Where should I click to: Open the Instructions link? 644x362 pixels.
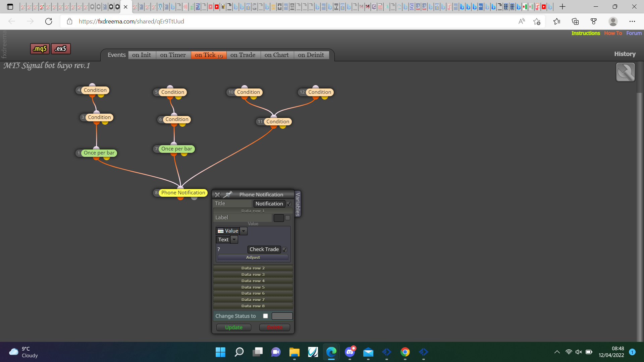586,33
